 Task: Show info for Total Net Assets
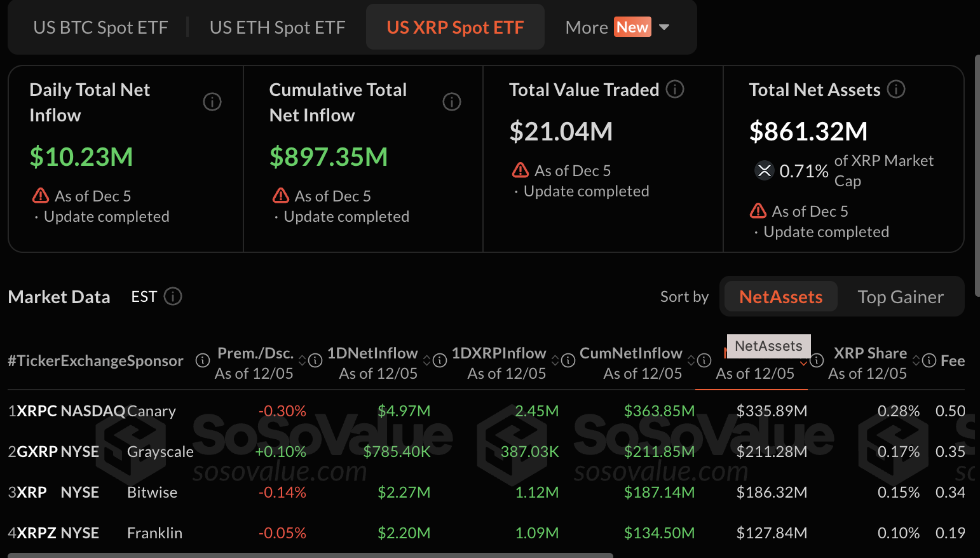[x=896, y=90]
